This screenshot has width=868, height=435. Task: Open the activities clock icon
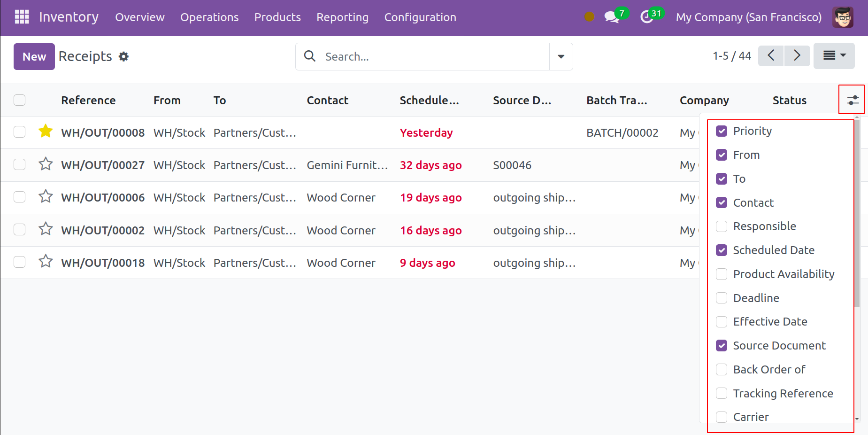point(647,17)
